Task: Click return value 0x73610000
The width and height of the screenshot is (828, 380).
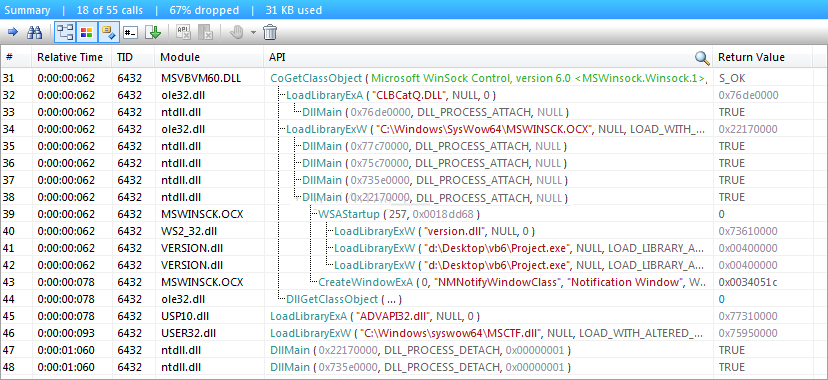Action: [748, 231]
